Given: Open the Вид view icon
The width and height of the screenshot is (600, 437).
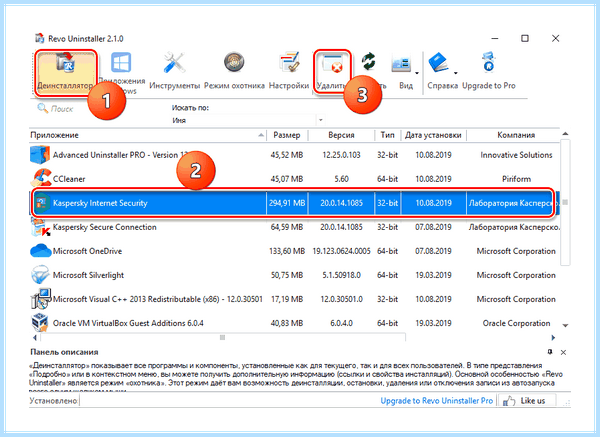Looking at the screenshot, I should [401, 63].
